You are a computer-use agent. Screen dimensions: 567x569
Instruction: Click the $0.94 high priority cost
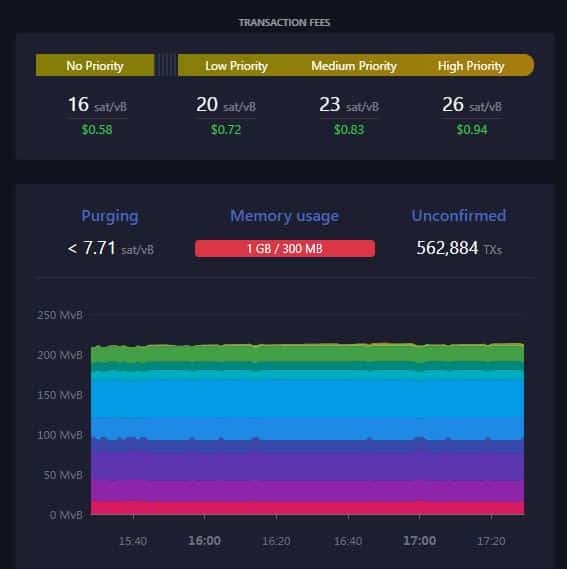[472, 130]
